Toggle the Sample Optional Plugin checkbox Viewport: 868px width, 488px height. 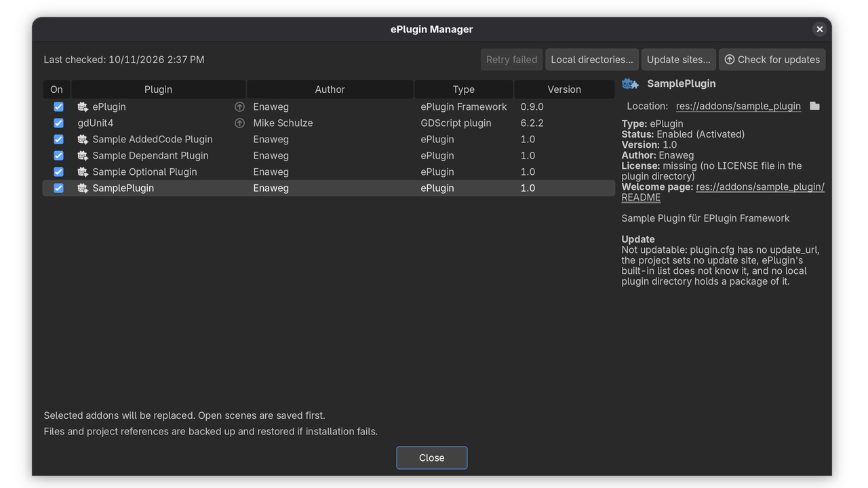coord(58,172)
